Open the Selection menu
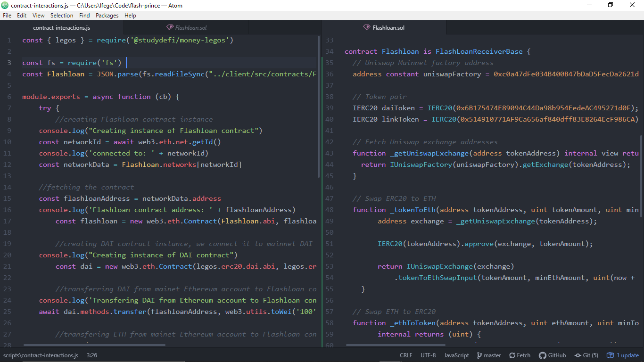This screenshot has height=362, width=644. click(x=62, y=16)
